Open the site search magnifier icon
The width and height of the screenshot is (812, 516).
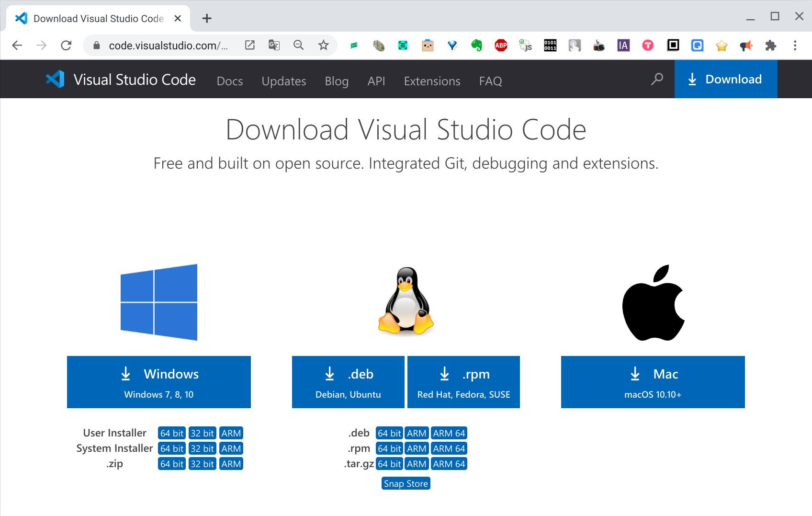(657, 79)
